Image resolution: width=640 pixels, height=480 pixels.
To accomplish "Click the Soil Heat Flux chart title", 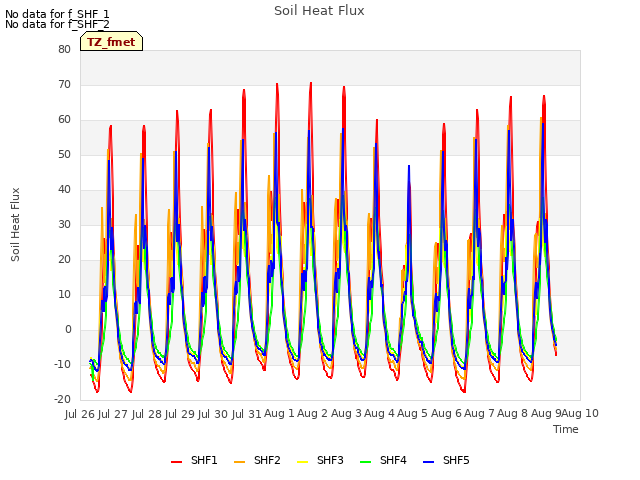I will tap(319, 11).
